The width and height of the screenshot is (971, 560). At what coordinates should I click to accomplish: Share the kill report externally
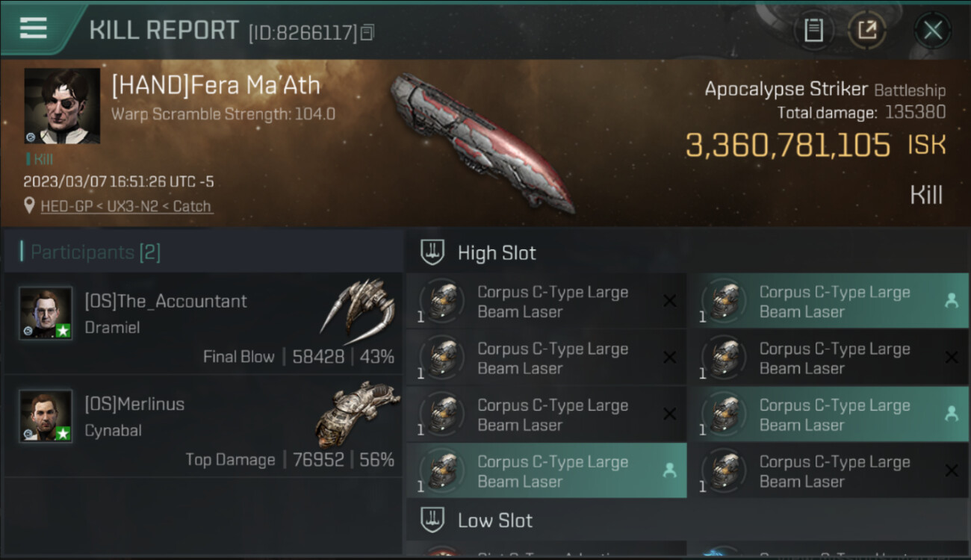[866, 30]
